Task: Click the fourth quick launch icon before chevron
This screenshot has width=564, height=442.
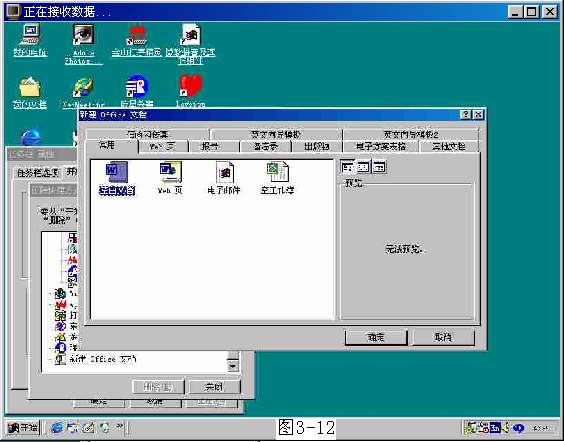Action: (x=105, y=428)
